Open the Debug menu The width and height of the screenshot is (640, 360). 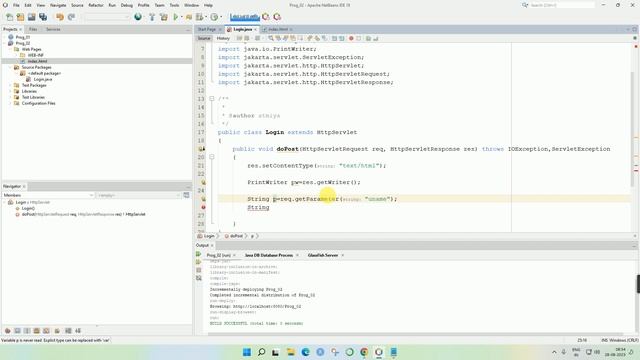127,5
